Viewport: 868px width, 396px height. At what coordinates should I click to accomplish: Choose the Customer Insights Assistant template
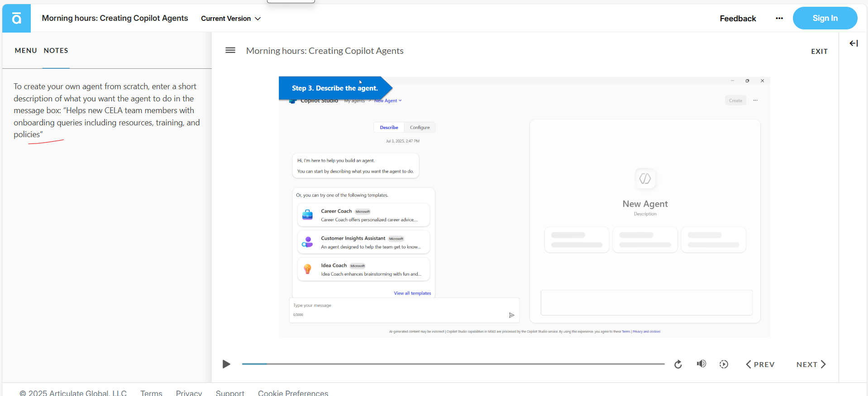[x=363, y=242]
